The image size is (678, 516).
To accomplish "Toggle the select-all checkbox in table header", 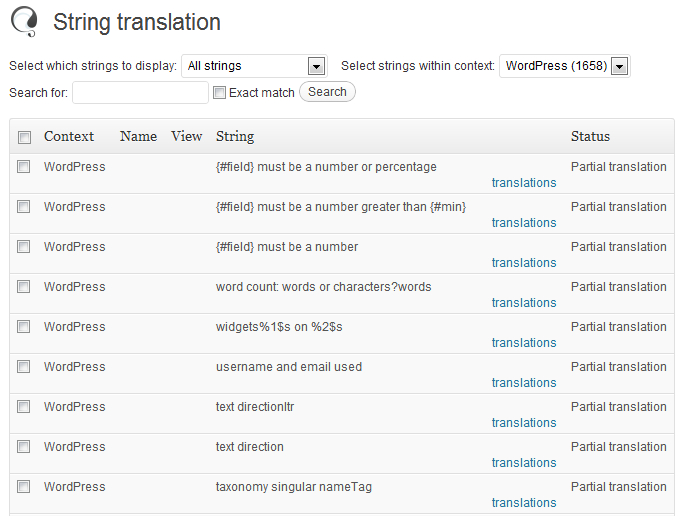I will click(24, 138).
